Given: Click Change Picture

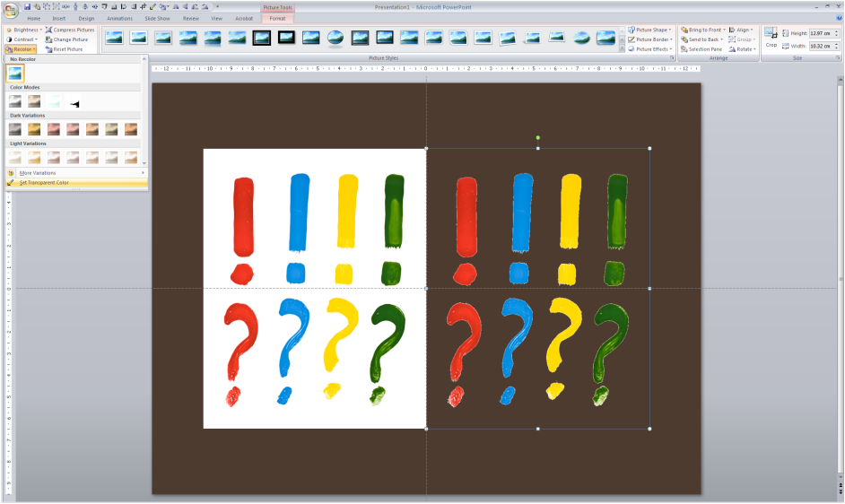Looking at the screenshot, I should [x=66, y=39].
